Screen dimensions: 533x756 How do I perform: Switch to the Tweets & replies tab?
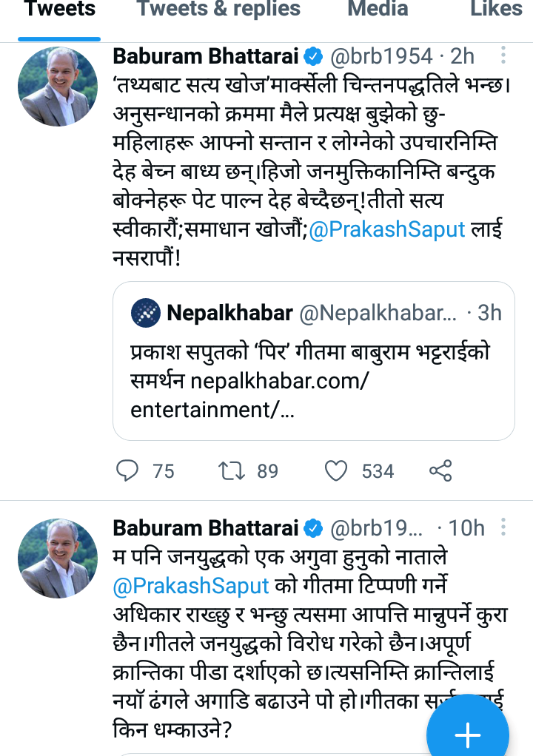tap(219, 9)
